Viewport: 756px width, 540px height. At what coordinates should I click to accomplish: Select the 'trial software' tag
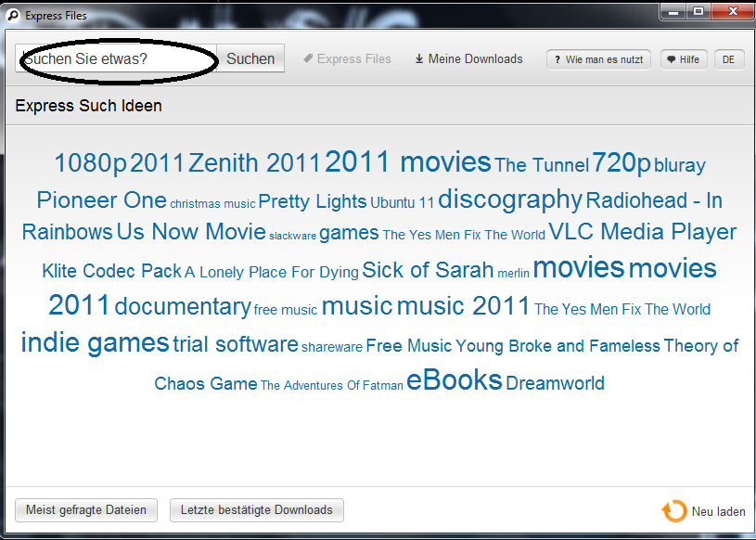pos(236,344)
